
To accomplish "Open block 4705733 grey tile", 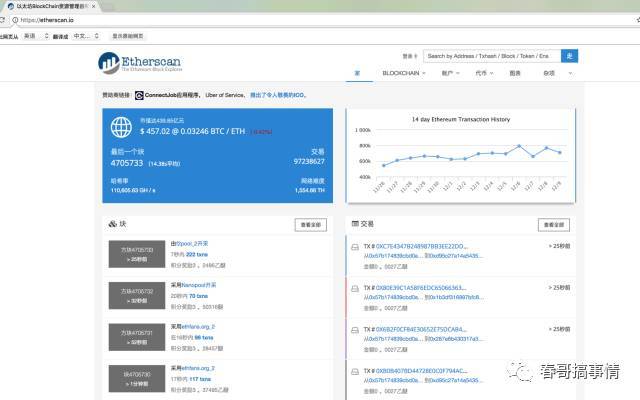I will pyautogui.click(x=137, y=254).
